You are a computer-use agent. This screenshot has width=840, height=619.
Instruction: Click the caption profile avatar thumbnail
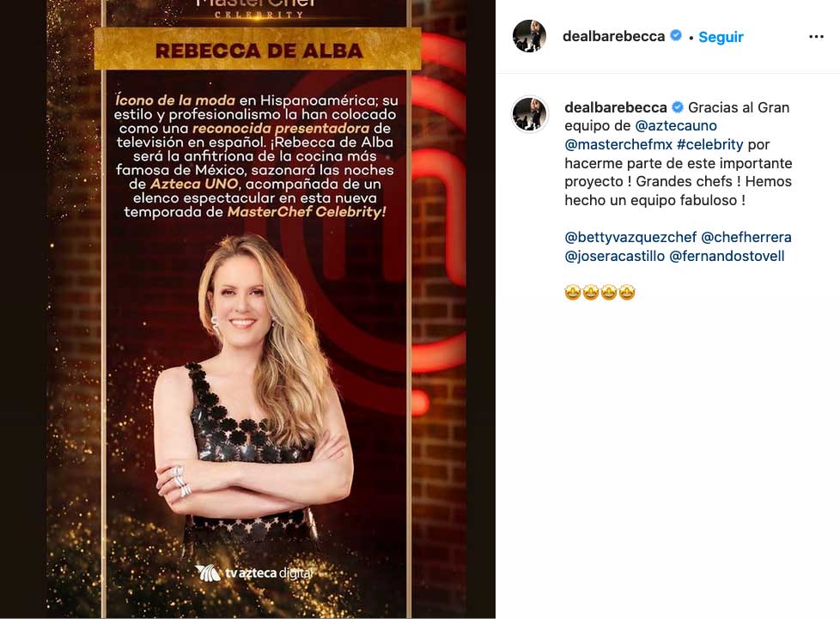530,114
